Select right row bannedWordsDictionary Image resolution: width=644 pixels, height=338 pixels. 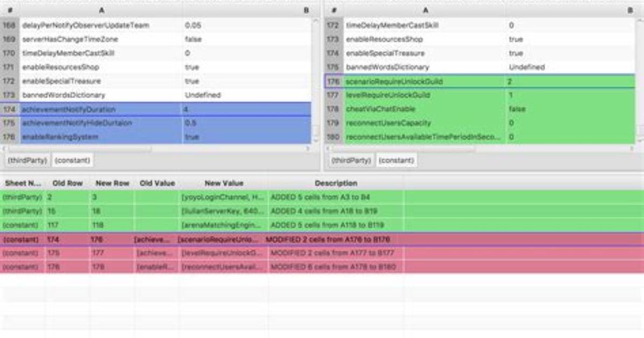480,67
